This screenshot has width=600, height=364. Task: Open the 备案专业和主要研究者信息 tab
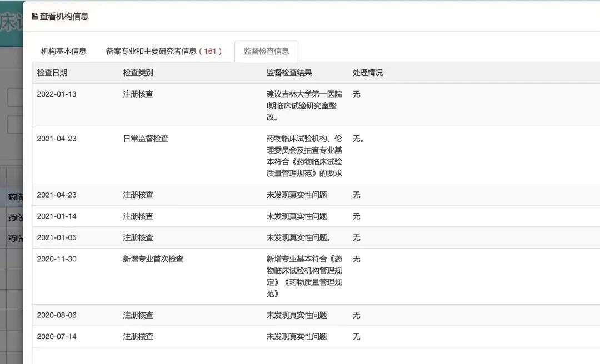tap(151, 51)
